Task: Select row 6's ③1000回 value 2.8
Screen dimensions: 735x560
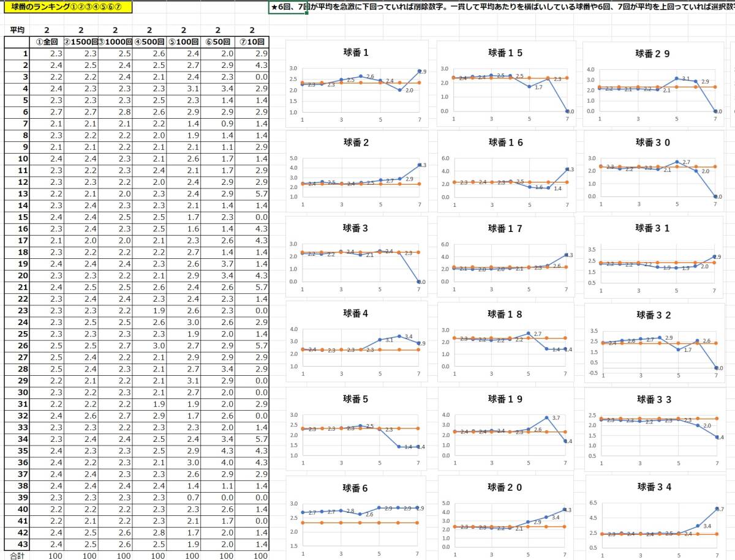Action: [x=115, y=112]
